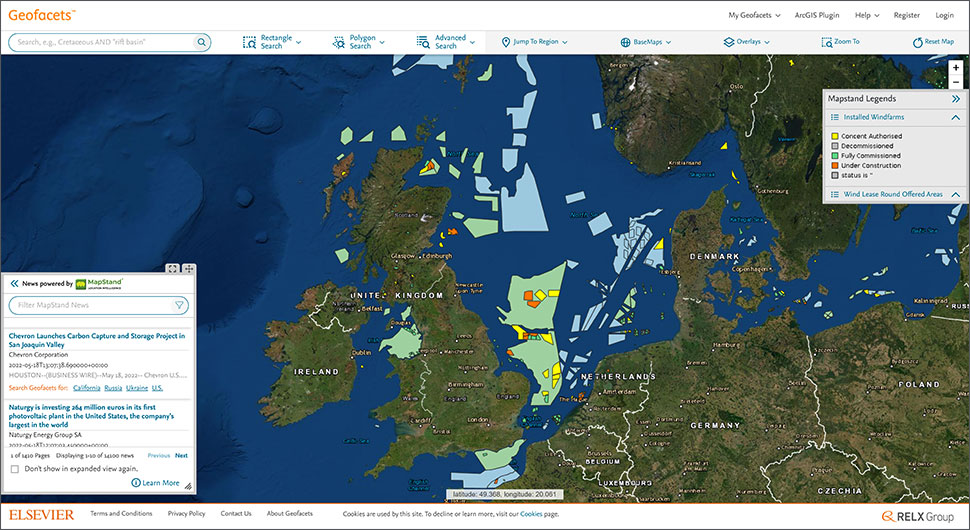The height and width of the screenshot is (530, 970).
Task: Click the Learn More info icon
Action: 135,482
